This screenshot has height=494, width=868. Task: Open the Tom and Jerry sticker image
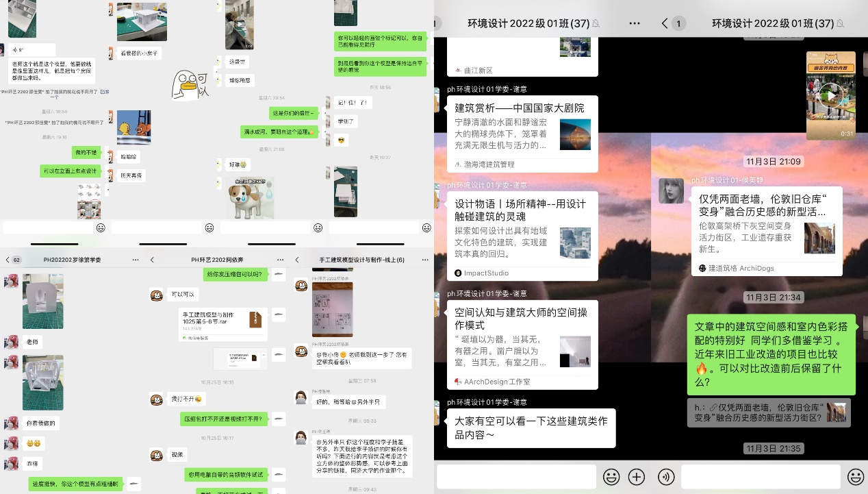click(133, 127)
